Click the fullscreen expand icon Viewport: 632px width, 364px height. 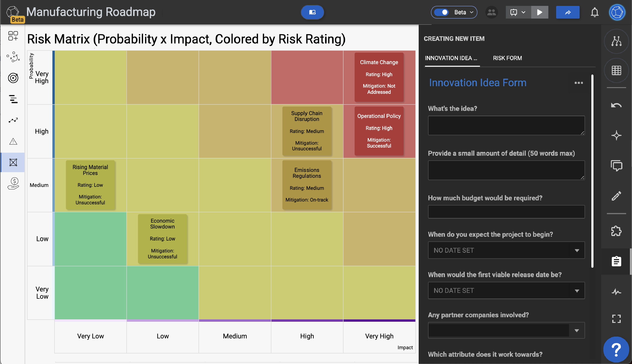616,319
